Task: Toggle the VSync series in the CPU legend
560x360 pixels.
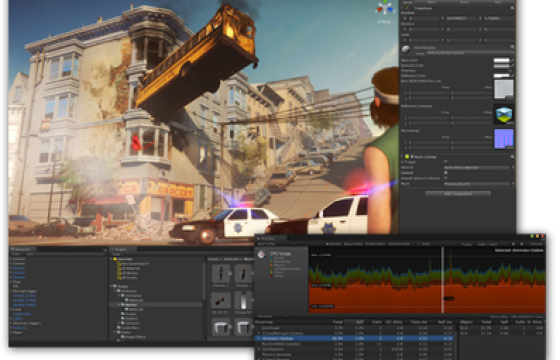Action: coord(277,272)
